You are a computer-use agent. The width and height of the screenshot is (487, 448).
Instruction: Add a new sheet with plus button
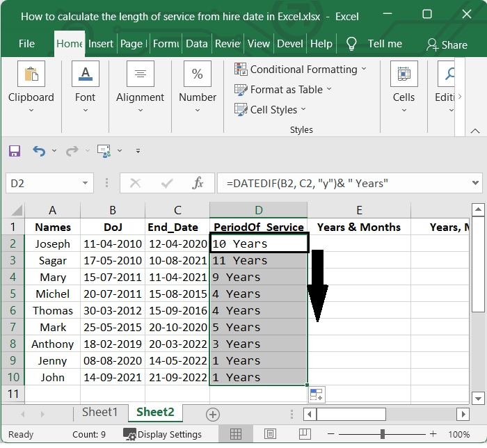pyautogui.click(x=213, y=415)
